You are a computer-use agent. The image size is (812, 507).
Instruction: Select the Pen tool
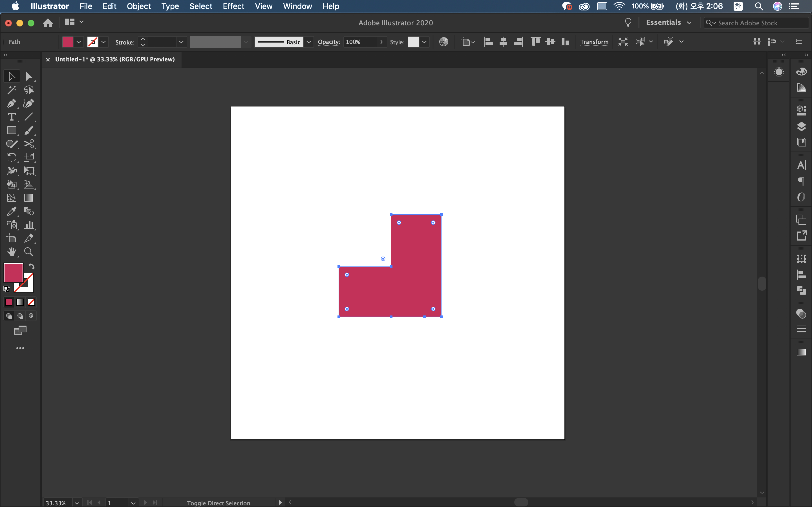[11, 103]
